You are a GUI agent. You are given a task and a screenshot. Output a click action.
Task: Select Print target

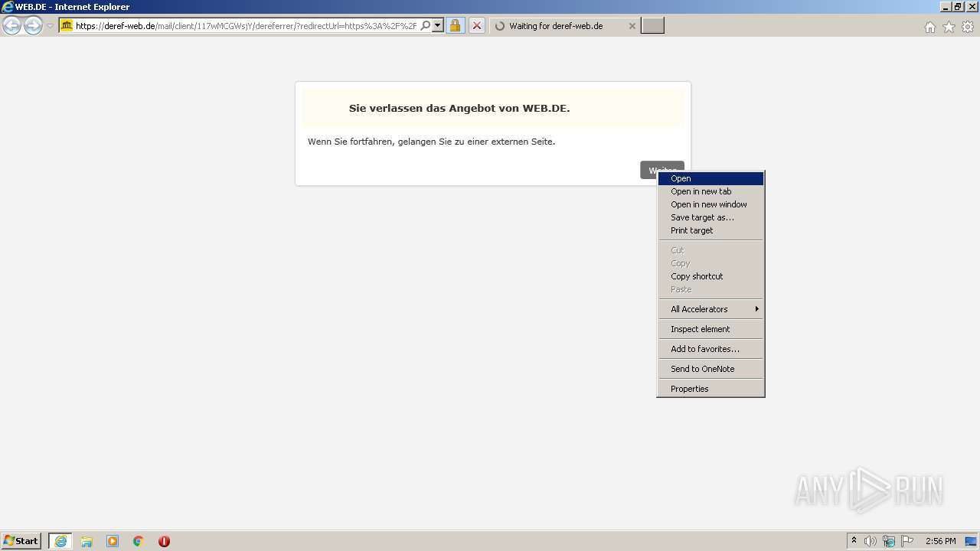710,230
